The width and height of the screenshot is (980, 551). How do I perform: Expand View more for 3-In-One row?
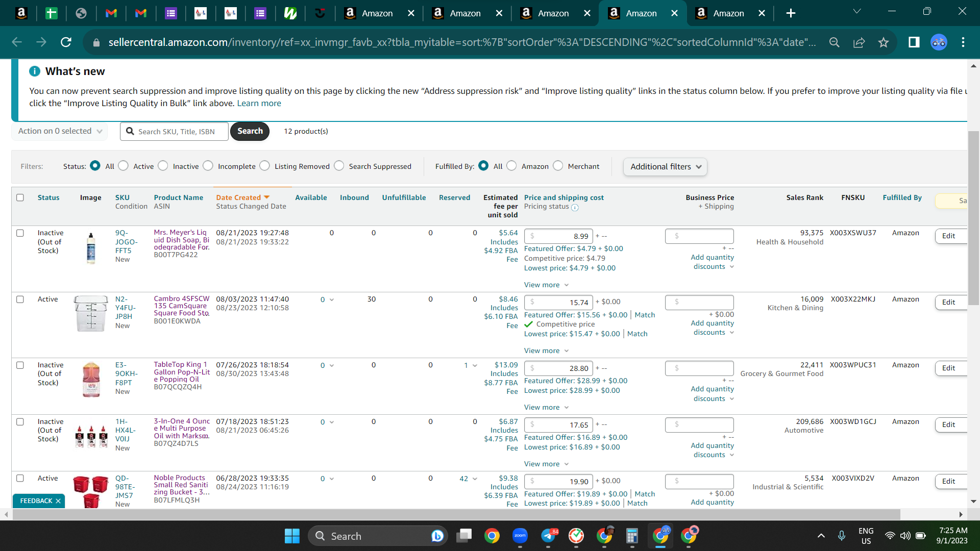click(546, 464)
